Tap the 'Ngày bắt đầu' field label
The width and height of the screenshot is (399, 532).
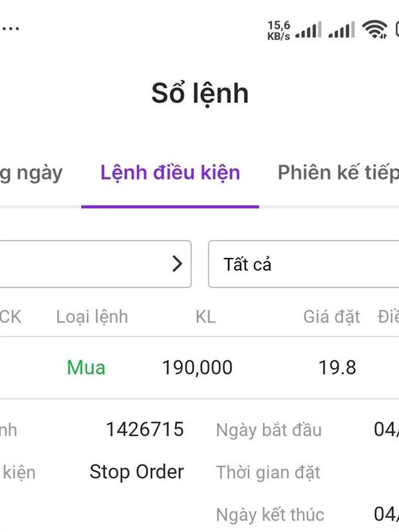coord(269,430)
